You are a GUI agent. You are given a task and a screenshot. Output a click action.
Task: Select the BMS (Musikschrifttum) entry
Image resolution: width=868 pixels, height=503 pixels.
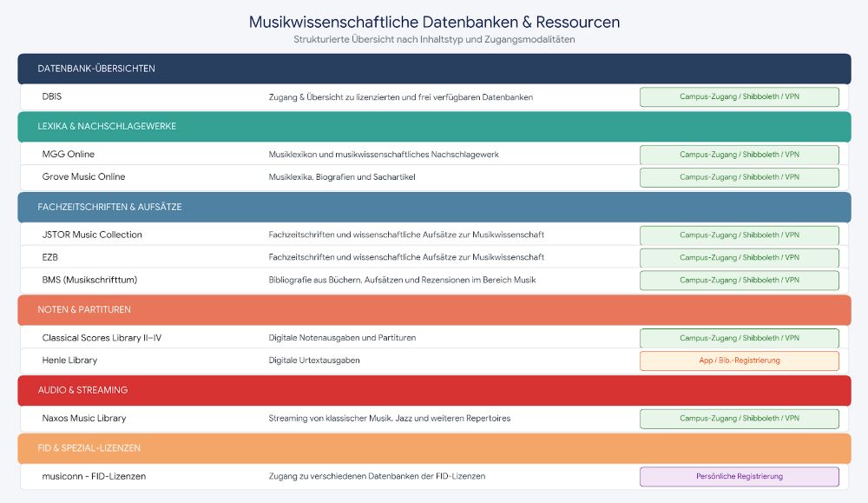pyautogui.click(x=89, y=280)
